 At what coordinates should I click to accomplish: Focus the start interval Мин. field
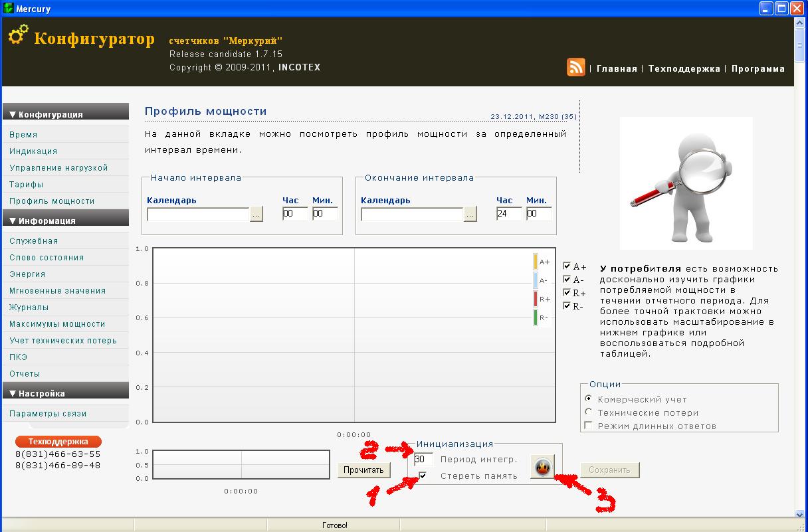tap(325, 214)
